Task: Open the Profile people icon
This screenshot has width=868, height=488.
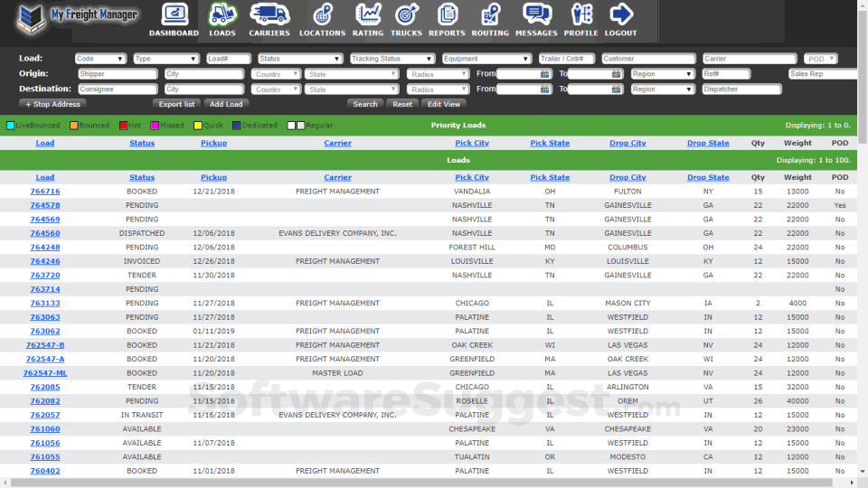Action: pos(580,14)
